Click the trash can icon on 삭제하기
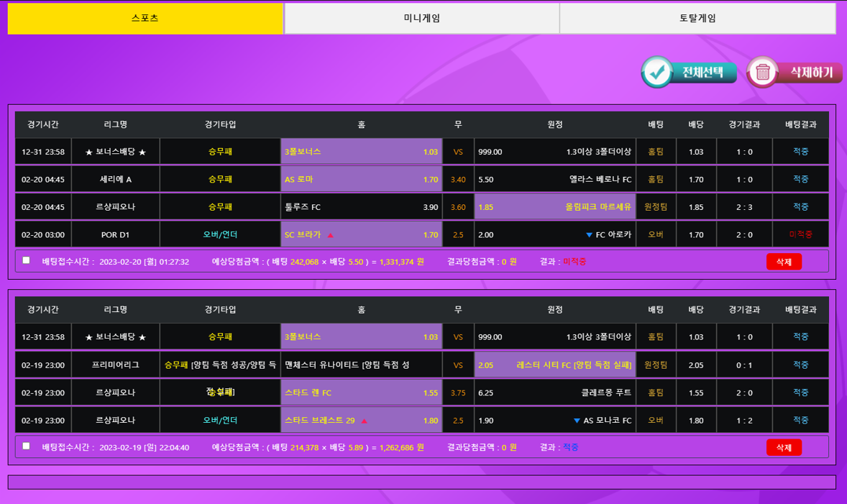The width and height of the screenshot is (847, 504). point(763,72)
